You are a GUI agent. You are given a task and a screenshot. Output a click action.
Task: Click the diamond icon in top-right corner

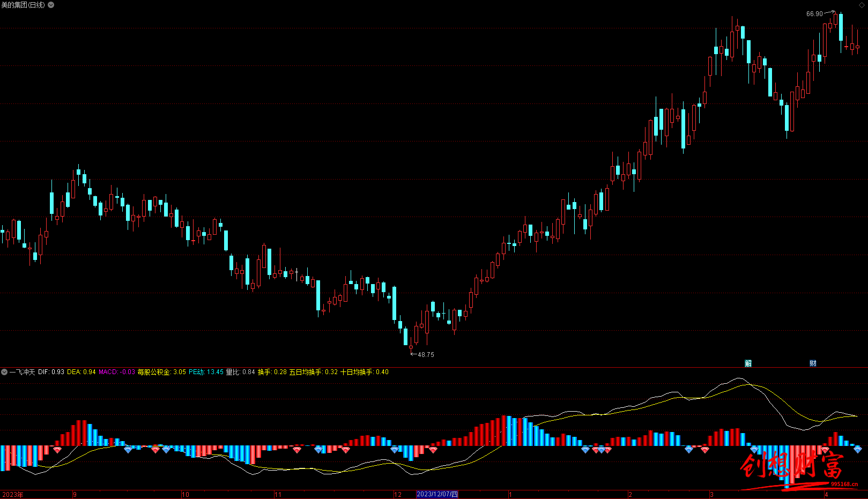pos(862,5)
